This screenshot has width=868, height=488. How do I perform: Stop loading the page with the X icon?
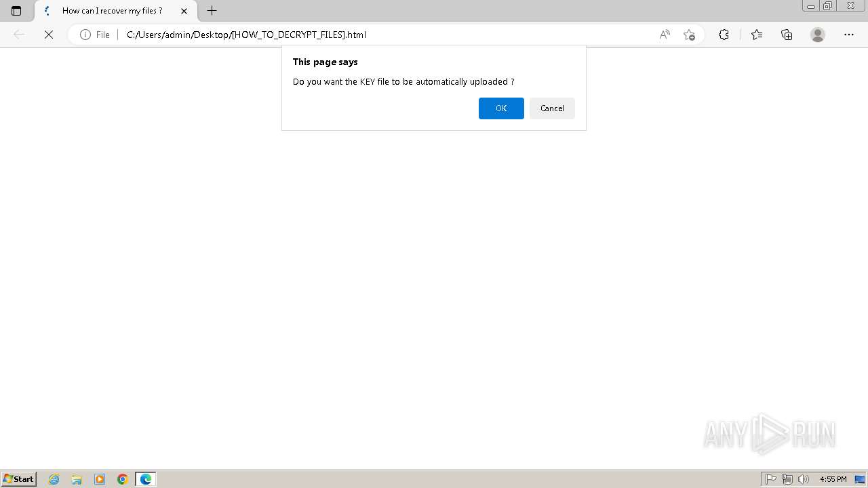[49, 35]
